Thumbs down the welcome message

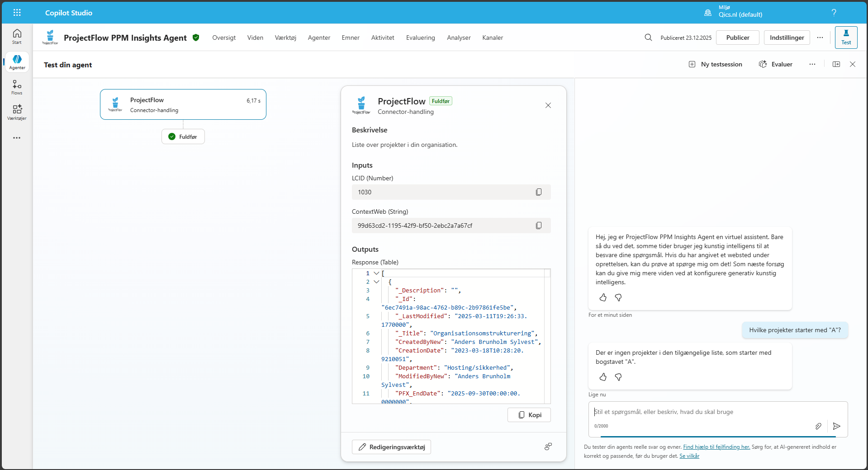(x=618, y=297)
